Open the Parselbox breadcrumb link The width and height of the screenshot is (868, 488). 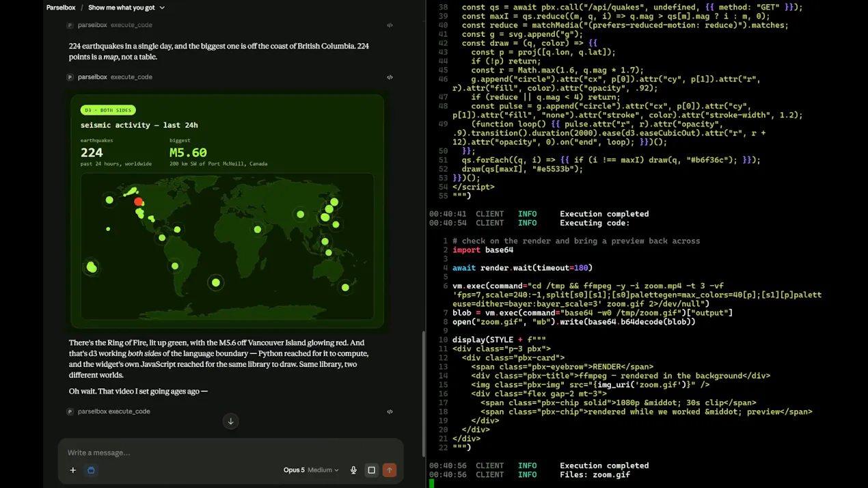coord(61,8)
